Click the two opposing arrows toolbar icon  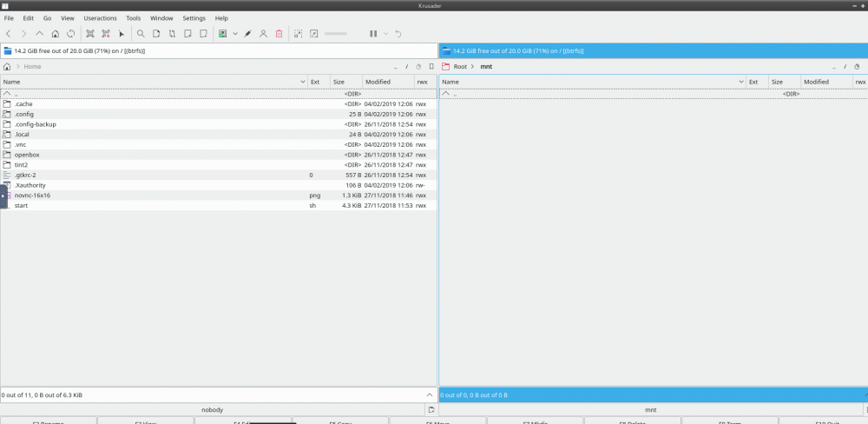172,34
